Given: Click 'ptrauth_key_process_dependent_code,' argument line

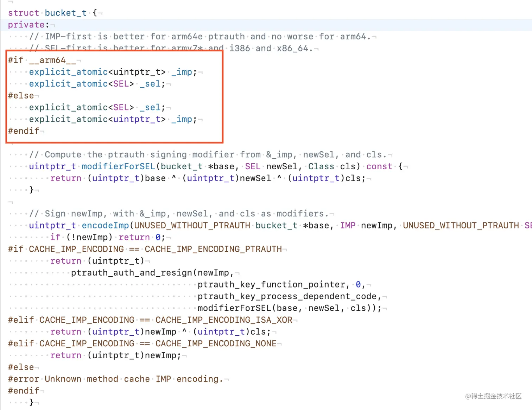Looking at the screenshot, I should point(290,296).
